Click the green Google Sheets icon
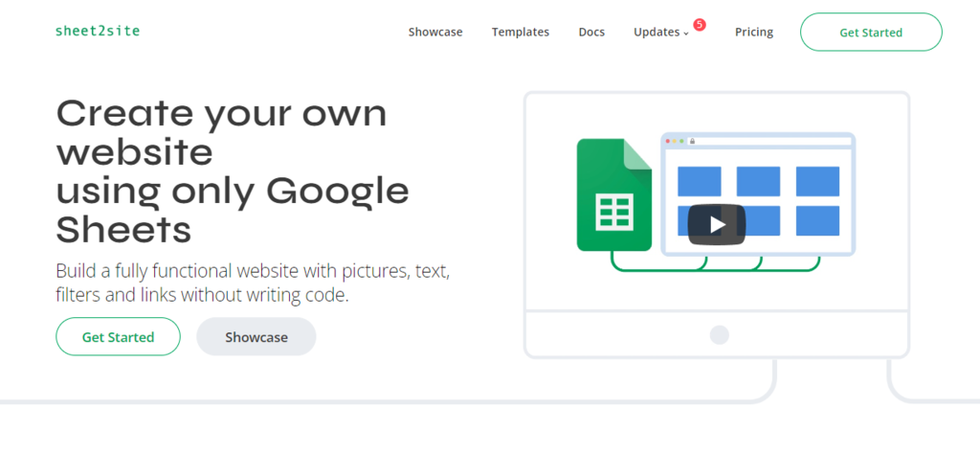 [x=613, y=195]
